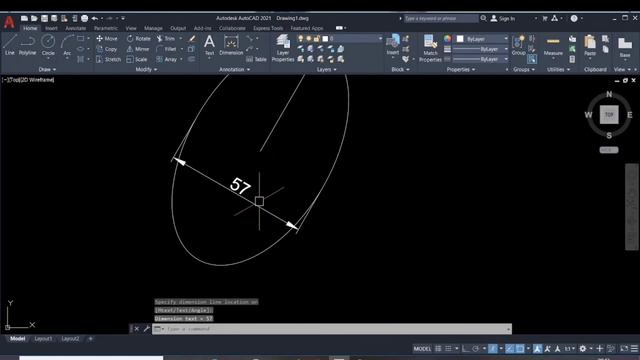Toggle polar tracking in status bar
The image size is (640, 360).
(476, 349)
